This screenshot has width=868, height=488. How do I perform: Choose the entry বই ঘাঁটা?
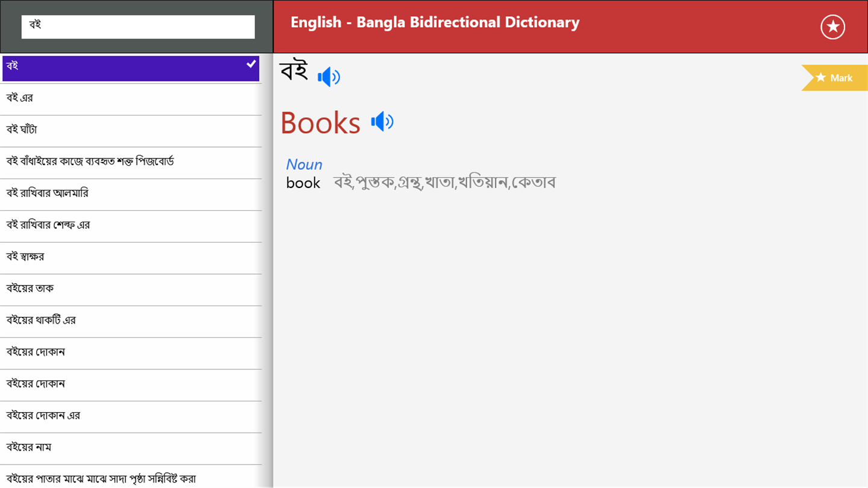point(131,131)
